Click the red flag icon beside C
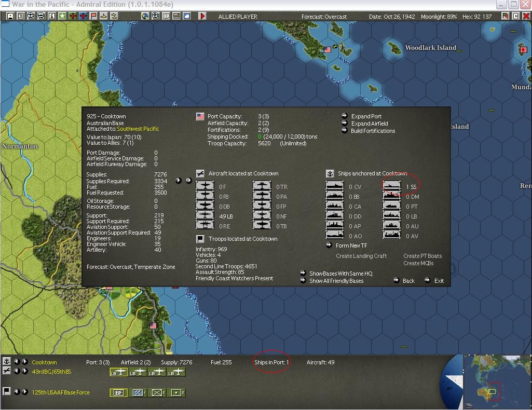Screen dimensions: 532x410 pyautogui.click(x=505, y=16)
